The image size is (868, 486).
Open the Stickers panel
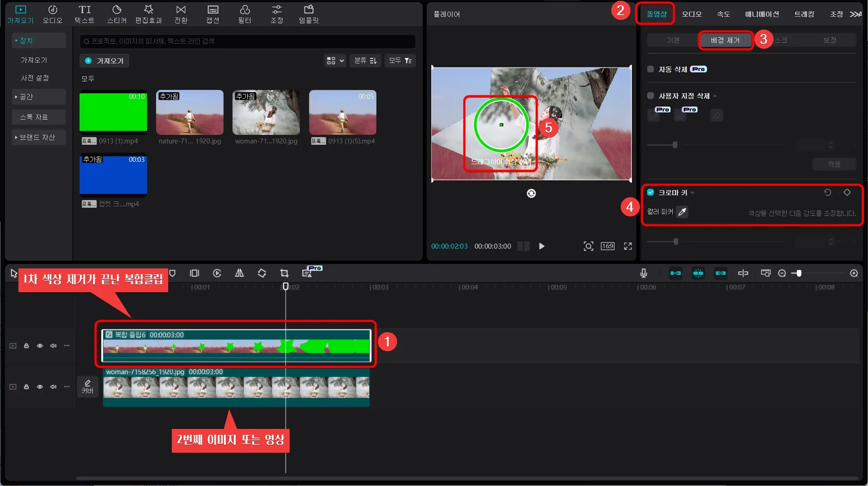pyautogui.click(x=116, y=14)
